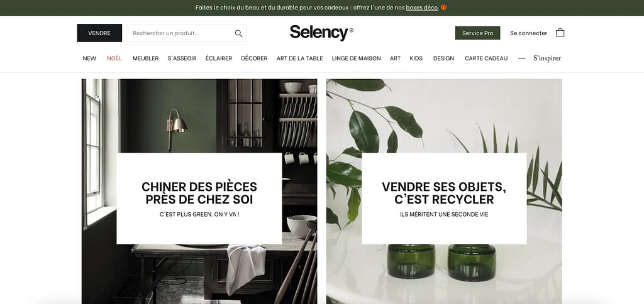Open the CARTE CADEAU menu item

[486, 58]
